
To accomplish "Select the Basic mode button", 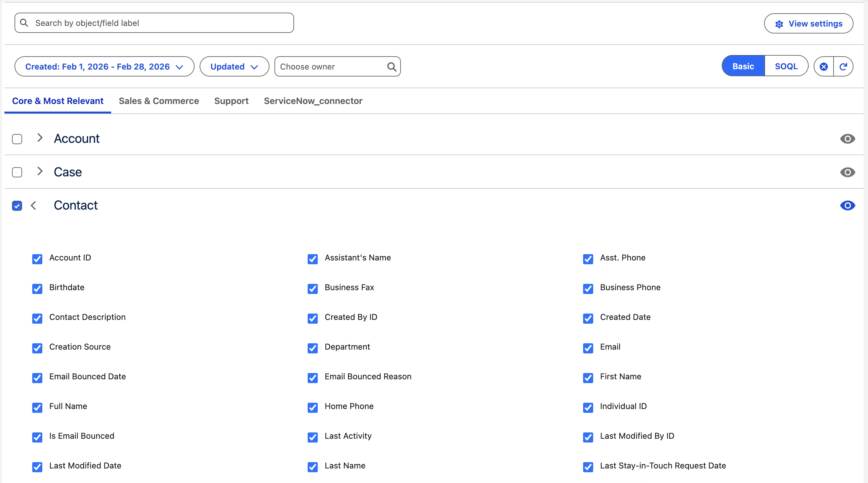I will pos(743,66).
